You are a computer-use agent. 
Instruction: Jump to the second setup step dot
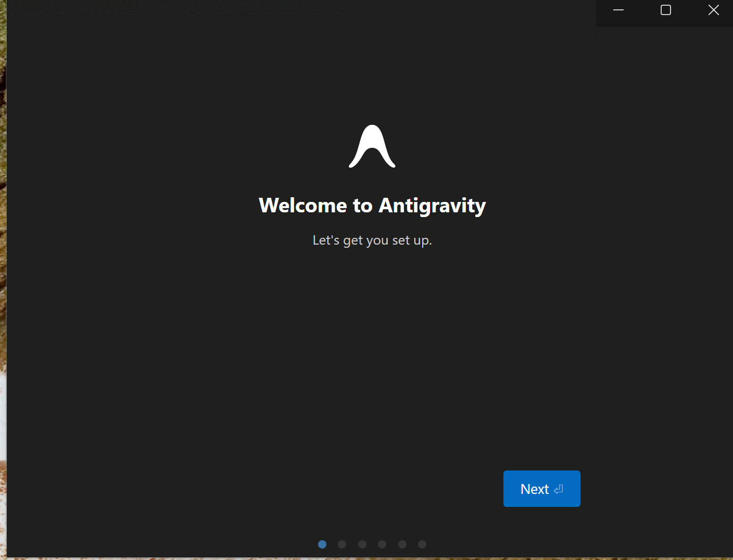[342, 544]
